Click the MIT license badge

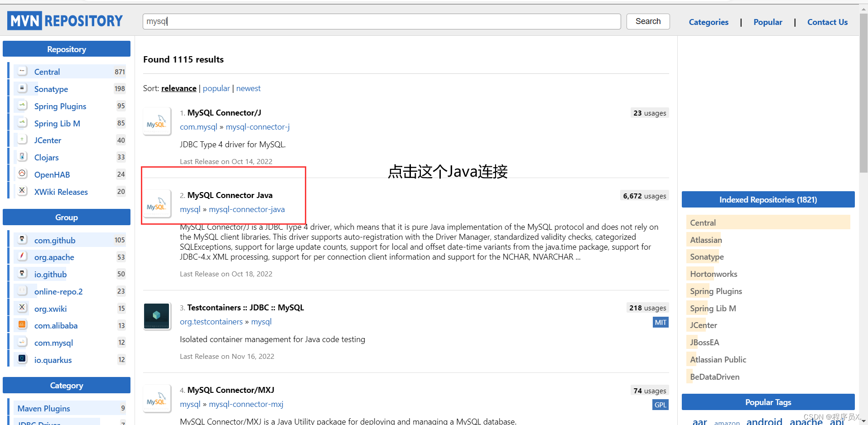pyautogui.click(x=661, y=322)
